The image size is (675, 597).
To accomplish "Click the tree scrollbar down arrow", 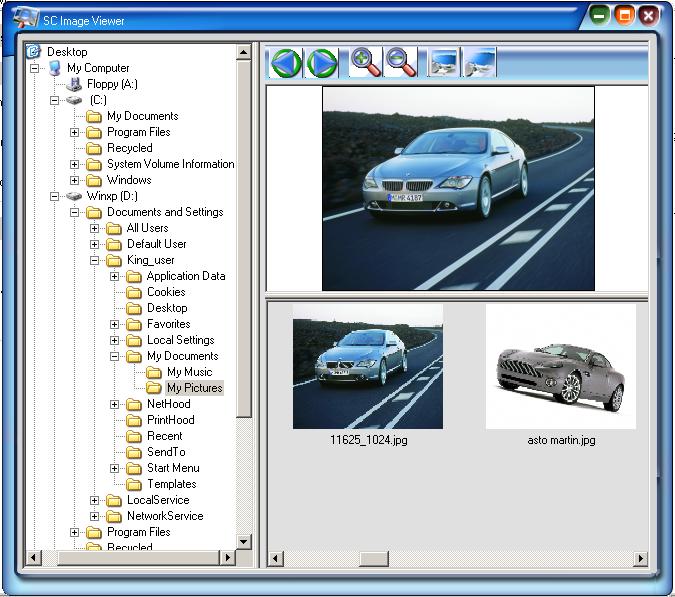I will (x=244, y=541).
